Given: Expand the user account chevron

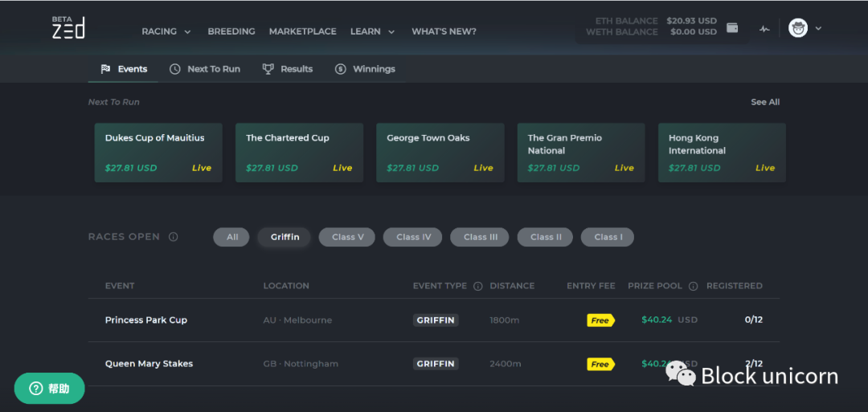Looking at the screenshot, I should 818,28.
